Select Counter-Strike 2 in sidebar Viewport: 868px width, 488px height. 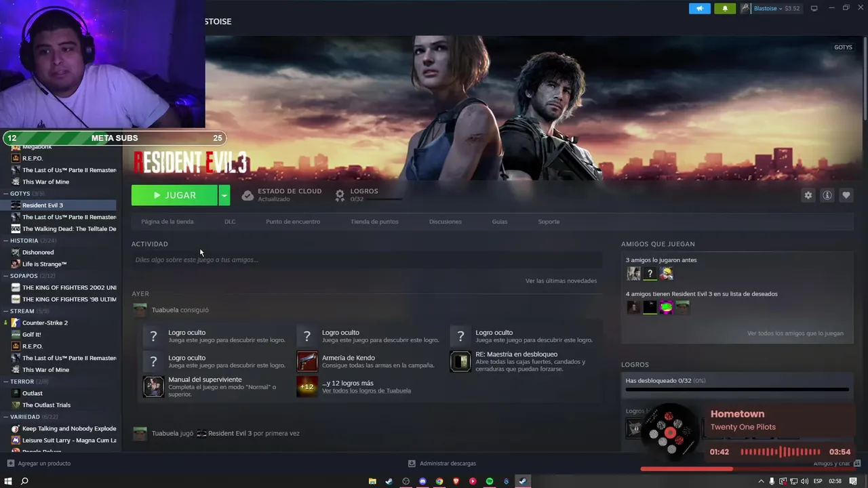(58, 323)
